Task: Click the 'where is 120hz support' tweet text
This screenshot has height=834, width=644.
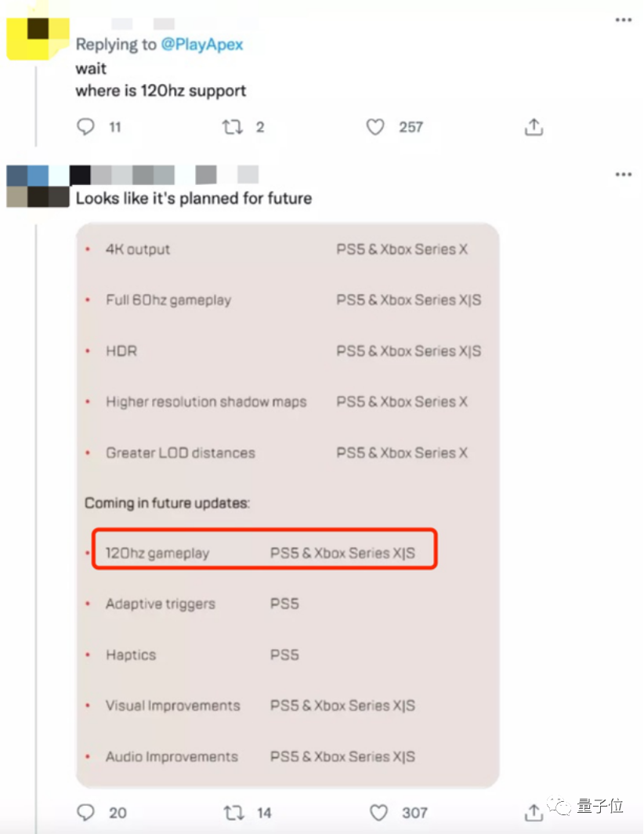Action: [161, 91]
